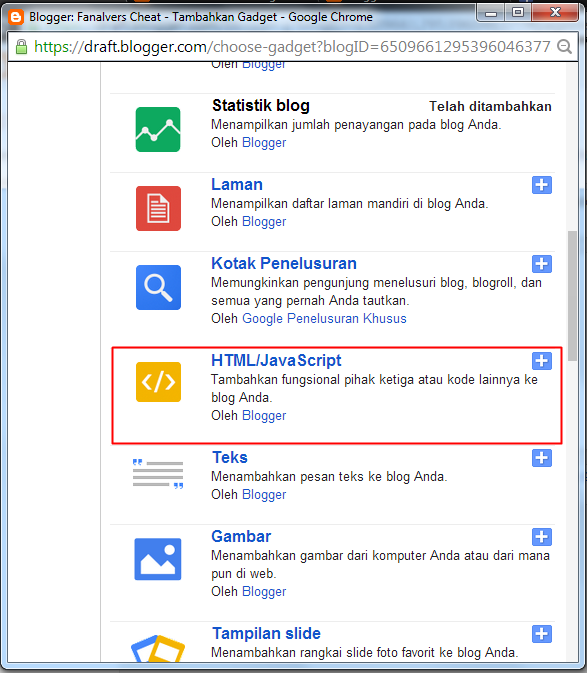Add Tampilan slide gadget via plus icon
Viewport: 587px width, 673px height.
pos(542,634)
